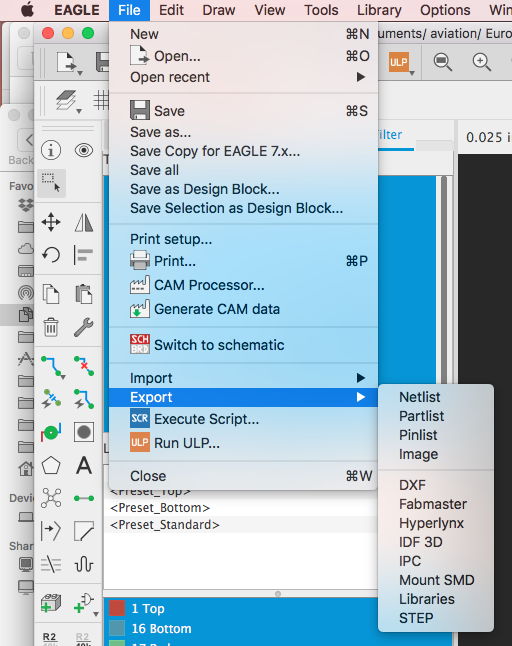Select the Delete trash tool
This screenshot has width=512, height=646.
[x=51, y=327]
